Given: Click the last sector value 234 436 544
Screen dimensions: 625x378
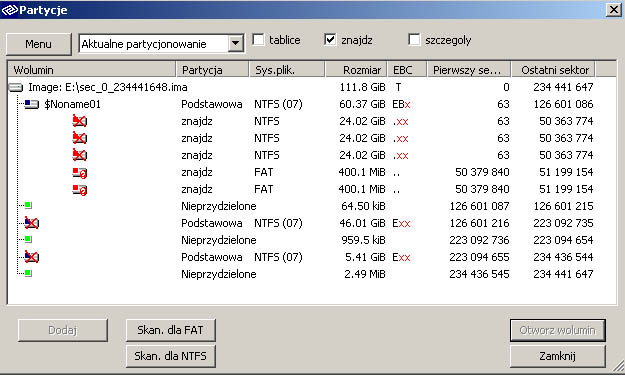Looking at the screenshot, I should coord(563,257).
